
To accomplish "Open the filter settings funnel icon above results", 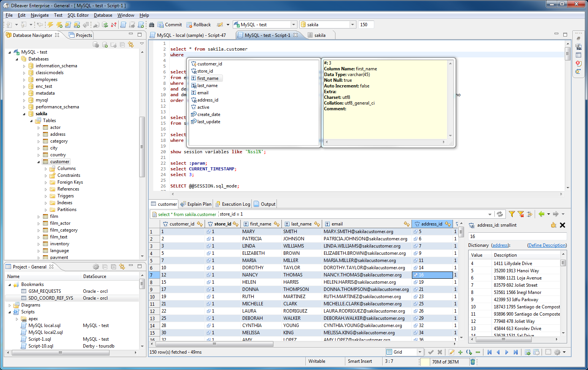I will pos(512,214).
